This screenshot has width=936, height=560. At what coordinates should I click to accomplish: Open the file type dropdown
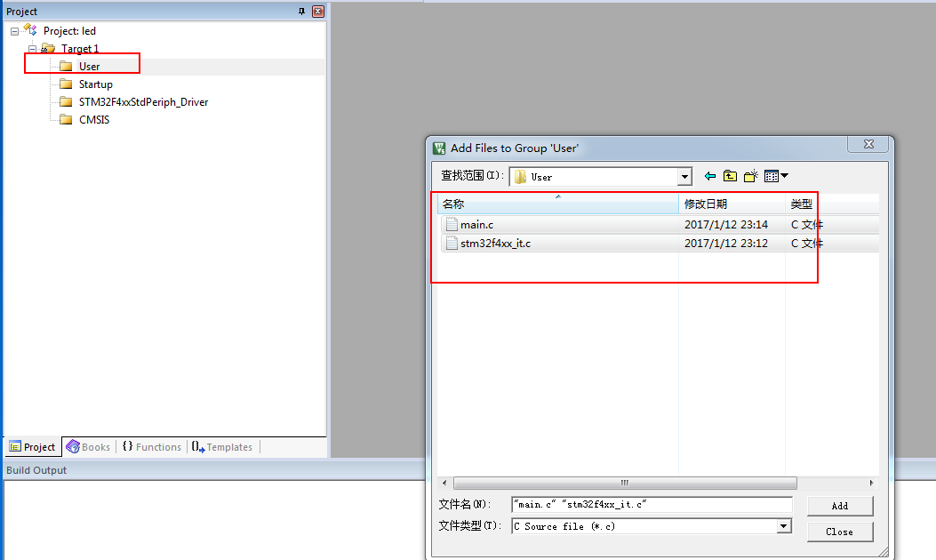coord(783,526)
